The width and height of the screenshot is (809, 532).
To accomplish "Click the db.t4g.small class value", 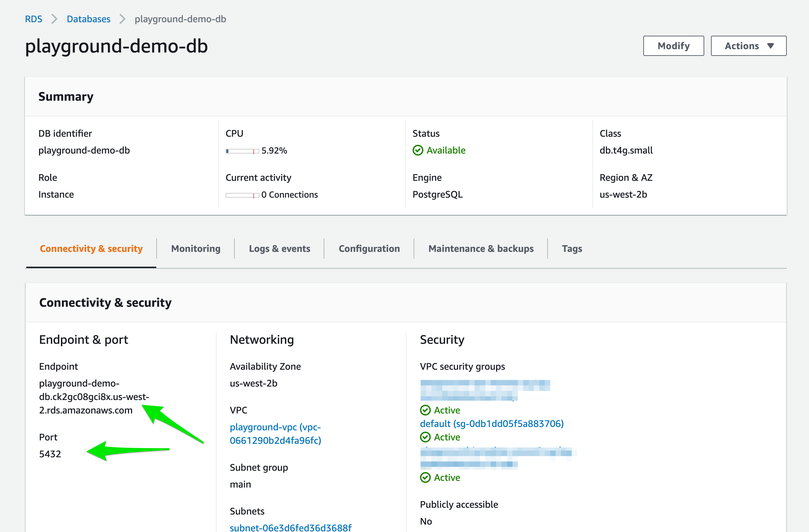I will 626,150.
